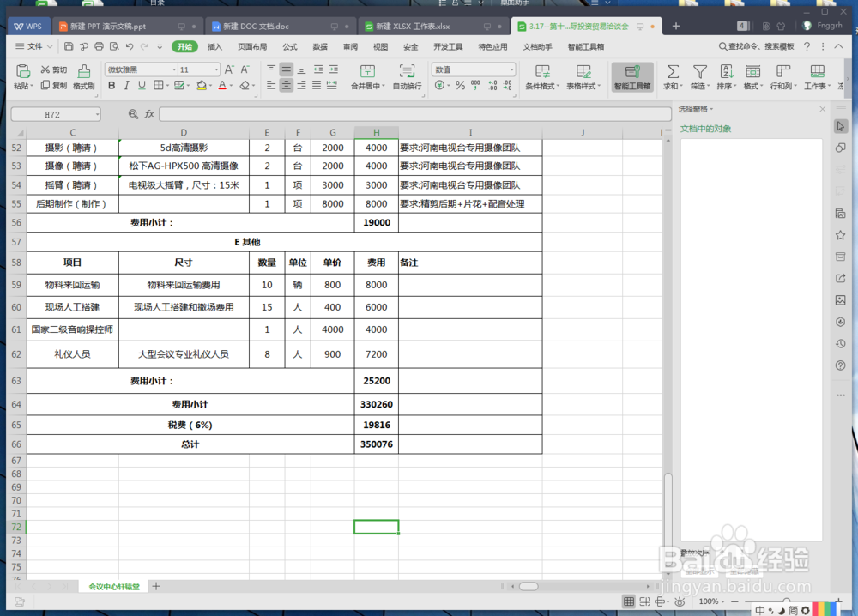Toggle Bold formatting
This screenshot has width=858, height=616.
112,85
